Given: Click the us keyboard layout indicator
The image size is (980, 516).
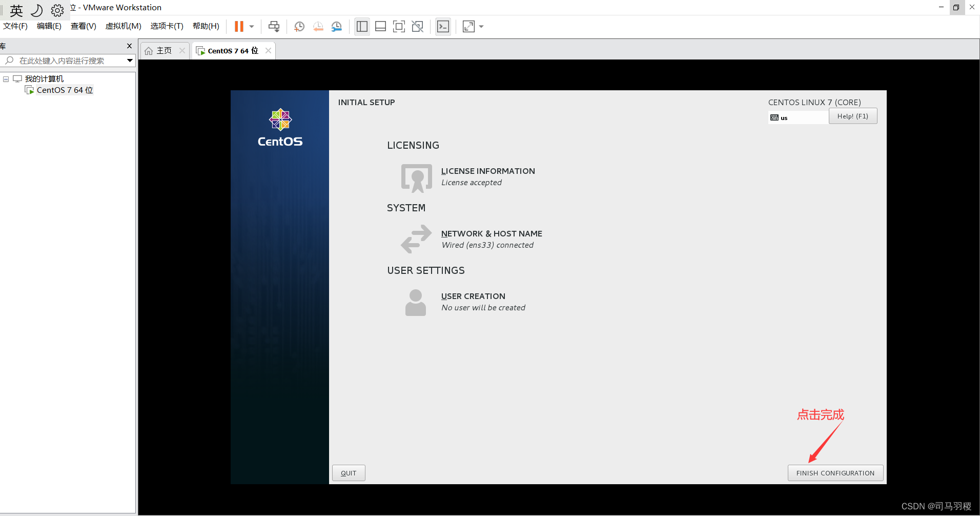Looking at the screenshot, I should coord(798,117).
